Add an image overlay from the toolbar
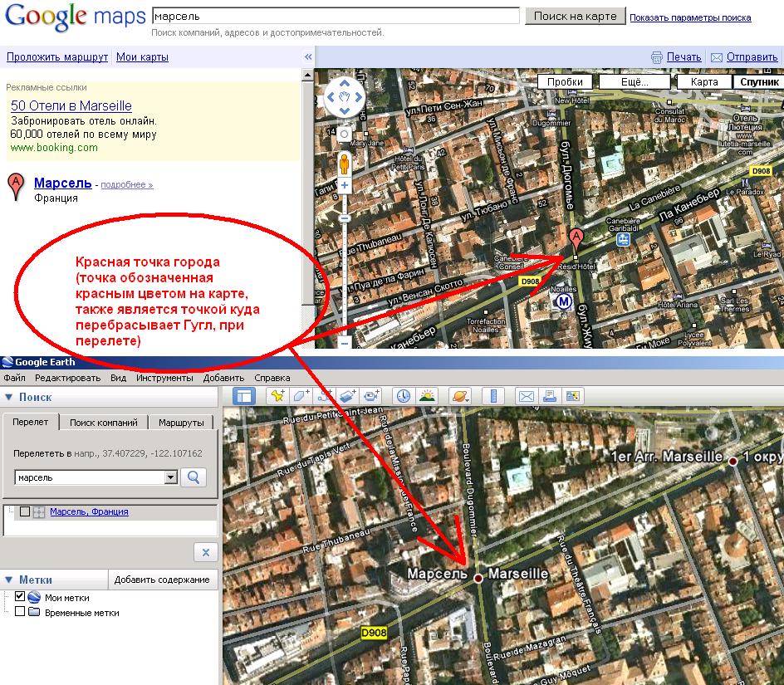Viewport: 784px width, 685px height. click(347, 396)
